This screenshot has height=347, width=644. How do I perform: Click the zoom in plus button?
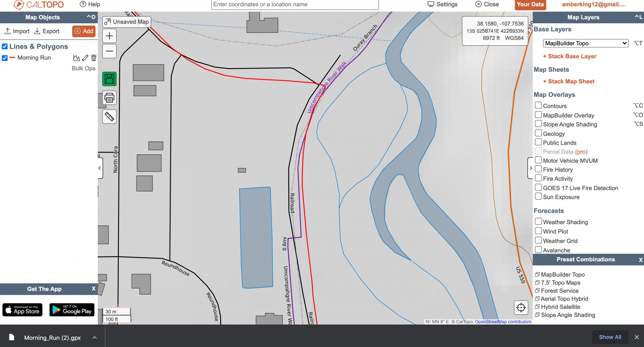pos(109,36)
